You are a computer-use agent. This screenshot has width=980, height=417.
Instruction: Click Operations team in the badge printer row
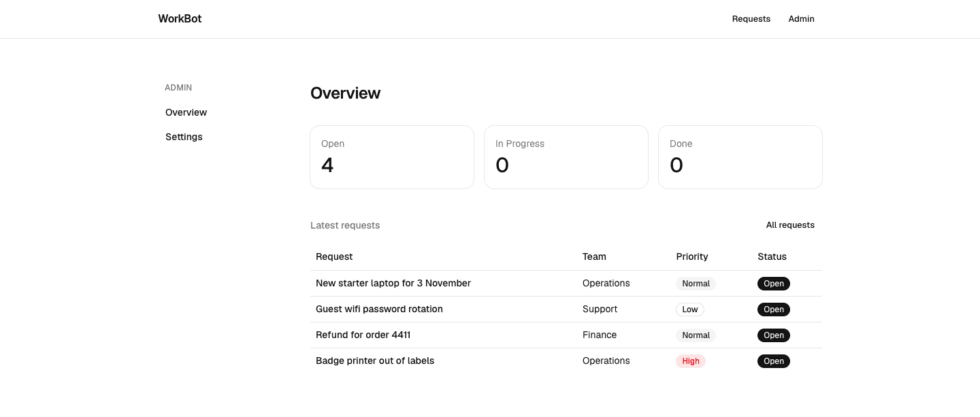click(606, 361)
